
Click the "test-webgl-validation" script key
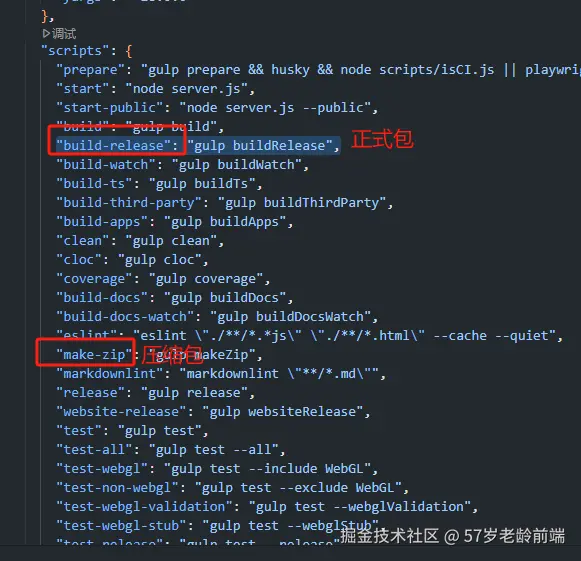[x=144, y=506]
